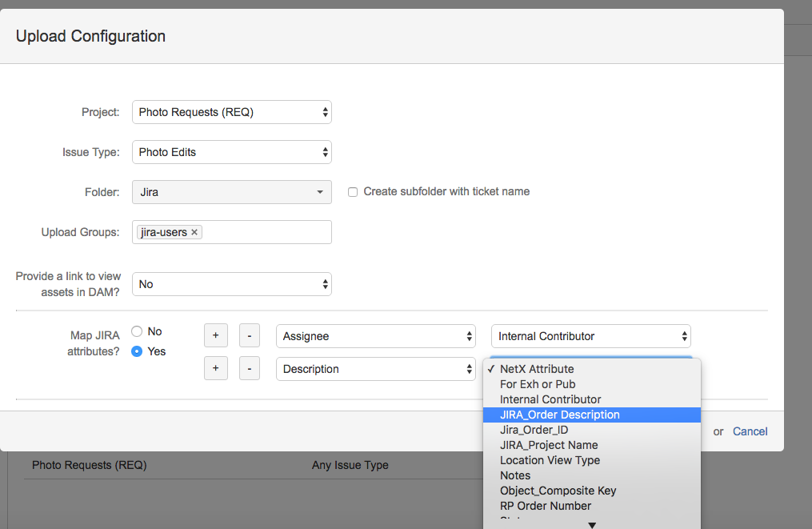Open the DAM link Yes/No dropdown
812x529 pixels.
(231, 284)
